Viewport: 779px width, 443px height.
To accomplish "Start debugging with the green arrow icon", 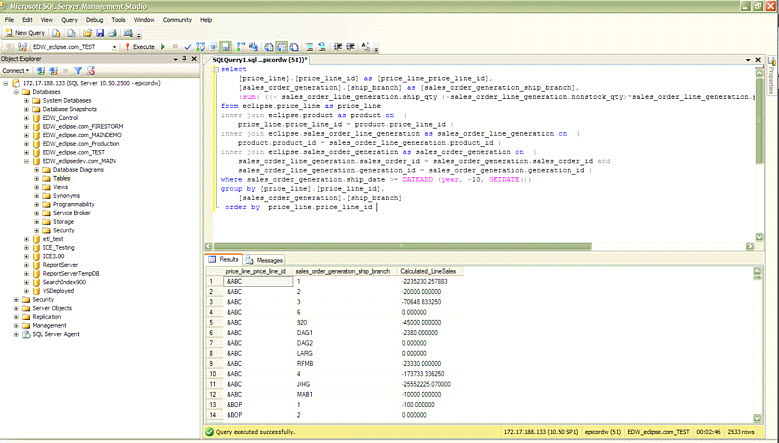I will tap(163, 47).
